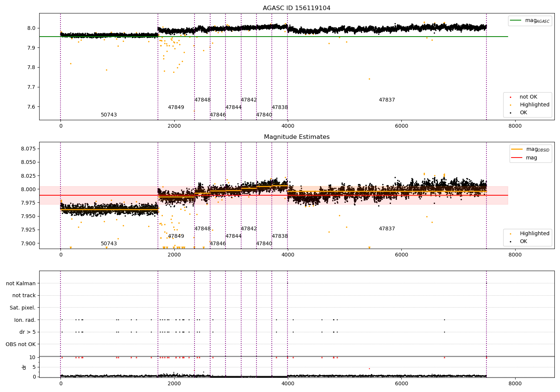The width and height of the screenshot is (560, 392).
Task: Click obsid label 50743 in the Magnitude Estimates plot
Action: tap(109, 244)
